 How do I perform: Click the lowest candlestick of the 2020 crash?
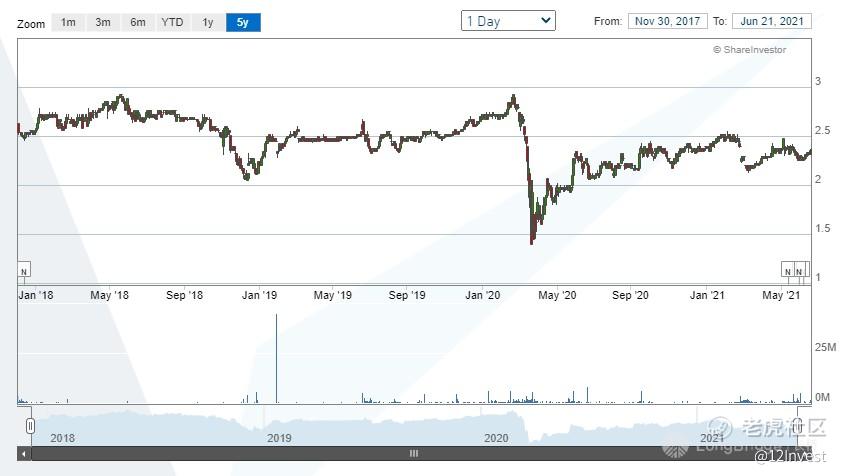(x=532, y=238)
